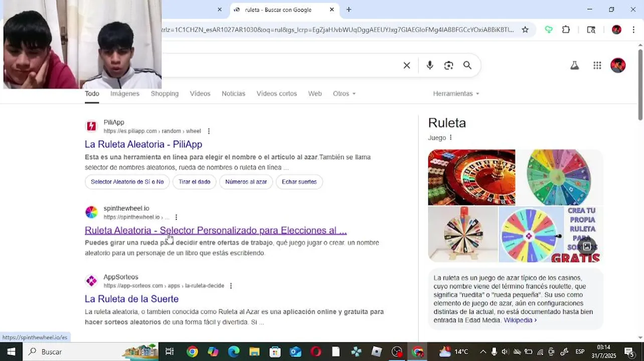Open more options for PiliApp result
This screenshot has width=644, height=361.
point(209,131)
